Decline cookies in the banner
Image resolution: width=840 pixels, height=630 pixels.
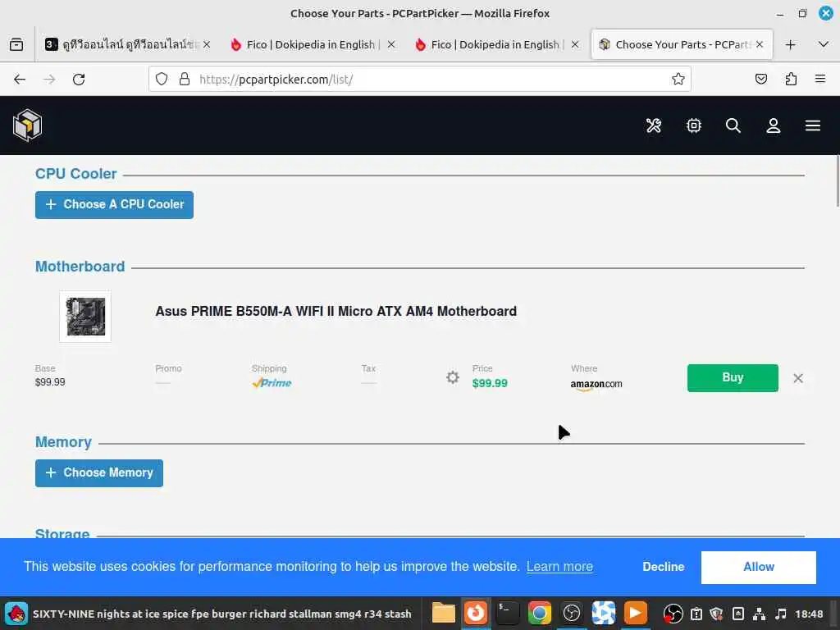663,567
